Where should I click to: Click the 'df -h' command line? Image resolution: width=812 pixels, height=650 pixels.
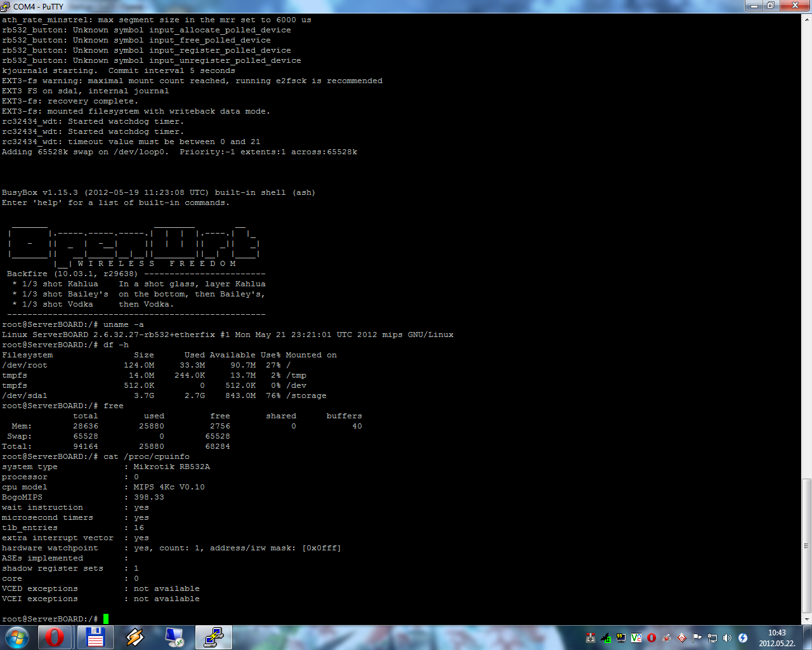pos(65,345)
